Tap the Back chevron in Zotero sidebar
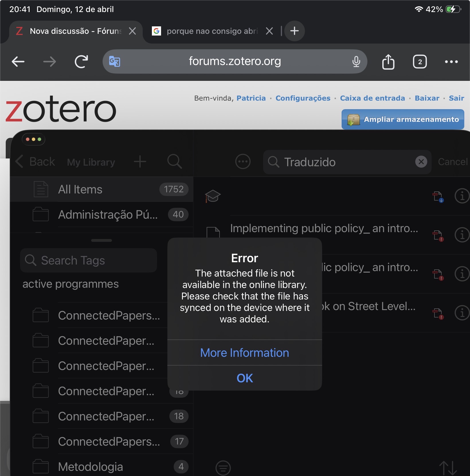This screenshot has width=470, height=476. tap(35, 162)
